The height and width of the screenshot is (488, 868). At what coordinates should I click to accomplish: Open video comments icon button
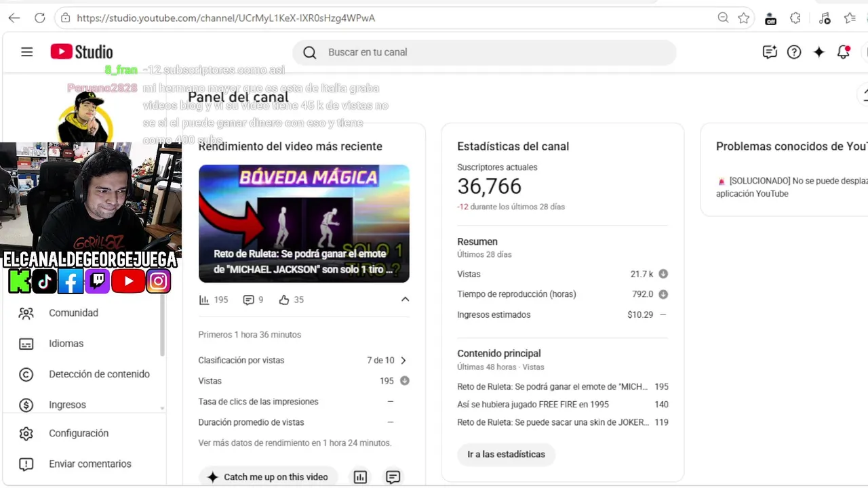click(393, 477)
